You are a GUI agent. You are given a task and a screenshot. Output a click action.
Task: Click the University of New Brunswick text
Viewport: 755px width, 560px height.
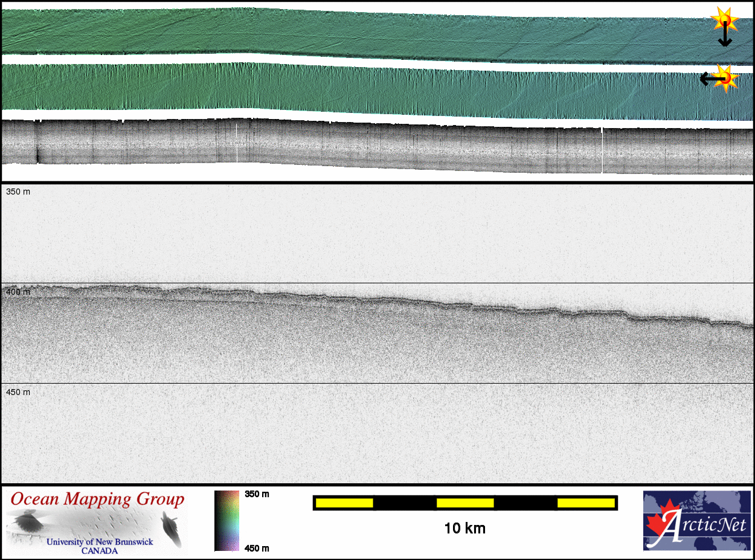pyautogui.click(x=100, y=542)
